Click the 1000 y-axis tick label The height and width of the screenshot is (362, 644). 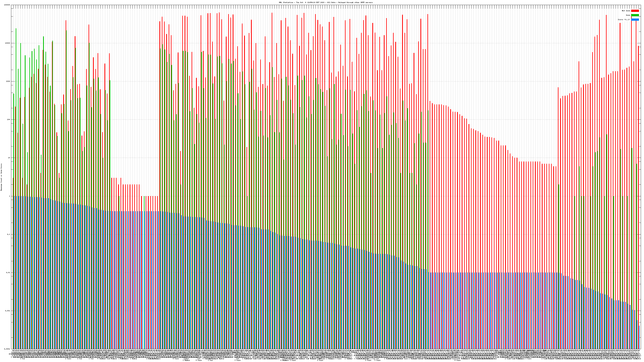[x=8, y=81]
